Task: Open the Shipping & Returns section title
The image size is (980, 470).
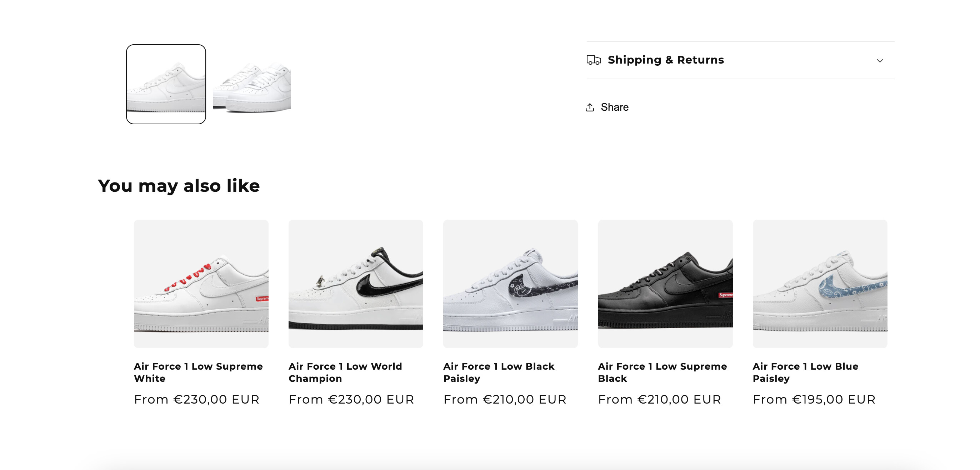Action: click(x=665, y=60)
